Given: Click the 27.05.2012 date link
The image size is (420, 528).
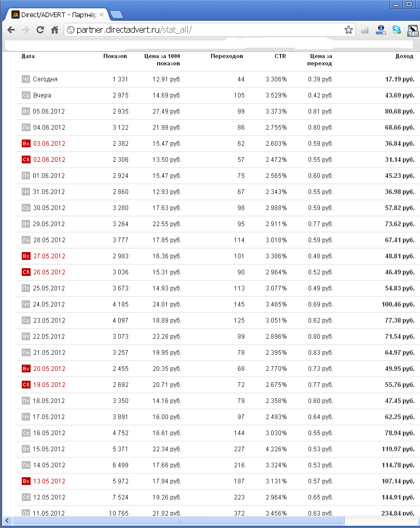Looking at the screenshot, I should [49, 256].
